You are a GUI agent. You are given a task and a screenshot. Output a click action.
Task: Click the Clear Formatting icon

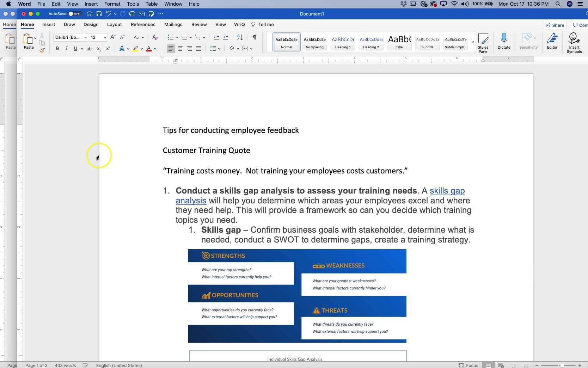(155, 37)
